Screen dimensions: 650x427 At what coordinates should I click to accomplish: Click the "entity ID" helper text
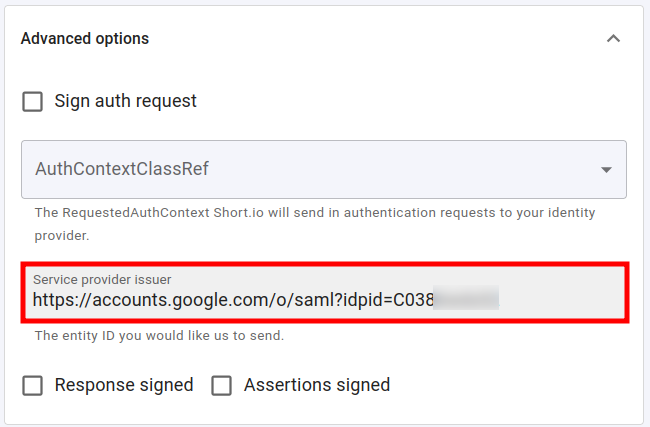pos(159,336)
